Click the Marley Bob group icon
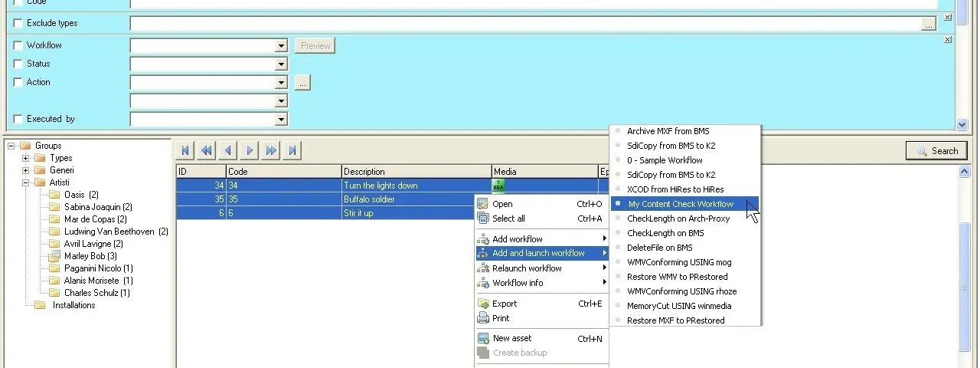Screen dimensions: 980x368 [54, 256]
